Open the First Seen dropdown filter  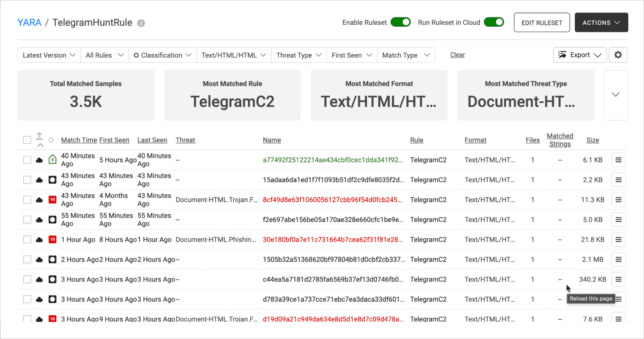click(x=352, y=55)
